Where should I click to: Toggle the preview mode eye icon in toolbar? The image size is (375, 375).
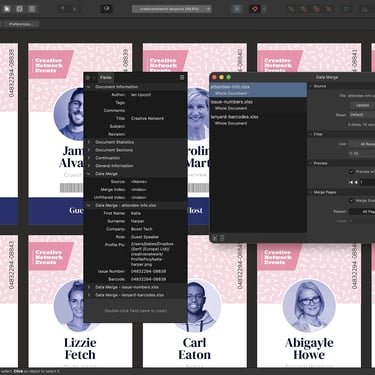107,9
